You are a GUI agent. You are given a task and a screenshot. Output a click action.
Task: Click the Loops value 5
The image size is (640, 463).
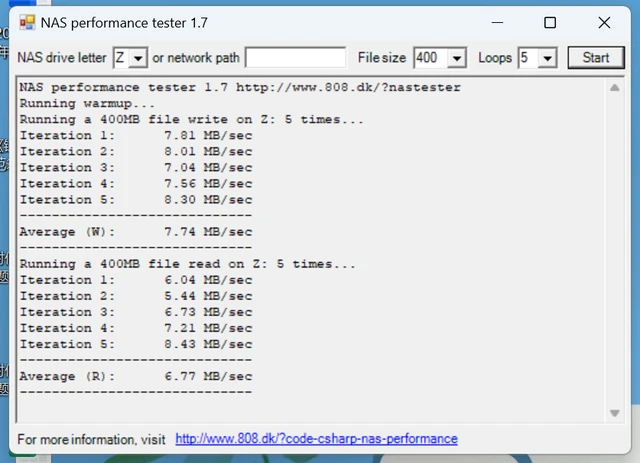point(524,58)
